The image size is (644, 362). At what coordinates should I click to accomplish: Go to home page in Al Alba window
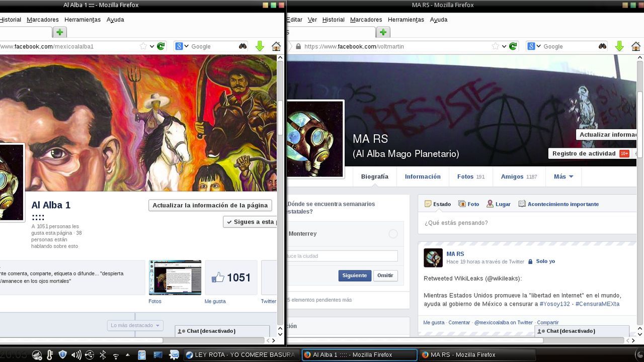coord(276,46)
